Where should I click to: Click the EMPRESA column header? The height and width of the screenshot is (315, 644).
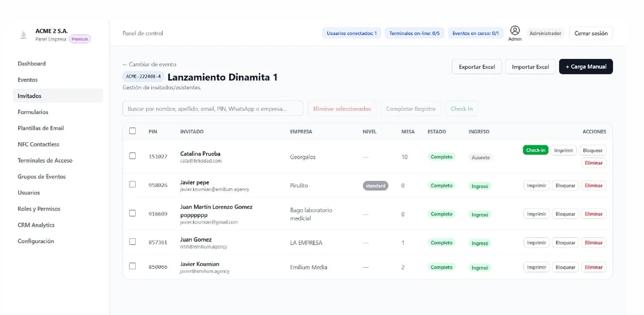301,131
